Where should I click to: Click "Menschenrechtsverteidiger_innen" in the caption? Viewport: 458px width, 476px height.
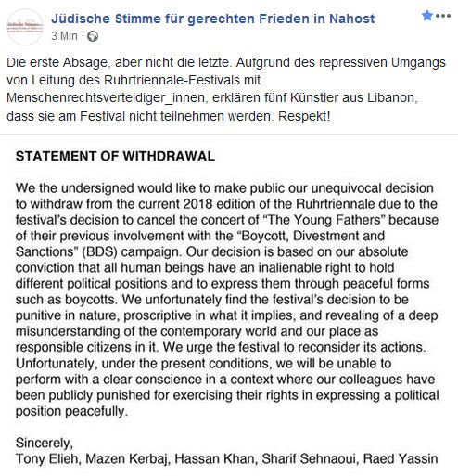click(x=106, y=98)
